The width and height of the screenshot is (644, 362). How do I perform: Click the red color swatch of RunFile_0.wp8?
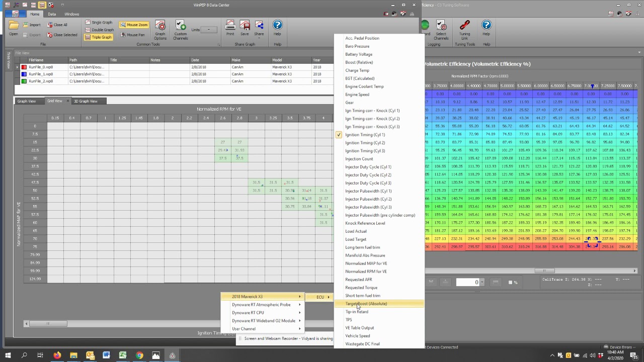(x=24, y=67)
